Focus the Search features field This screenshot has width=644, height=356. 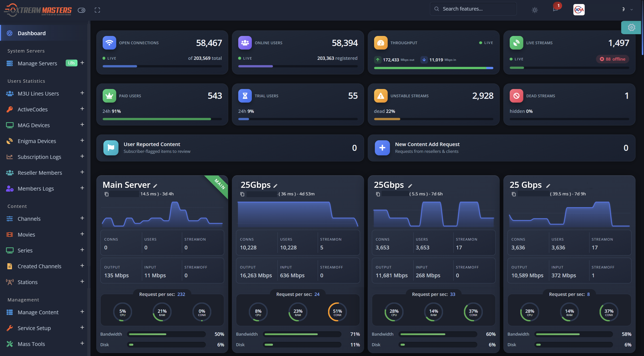pos(473,9)
